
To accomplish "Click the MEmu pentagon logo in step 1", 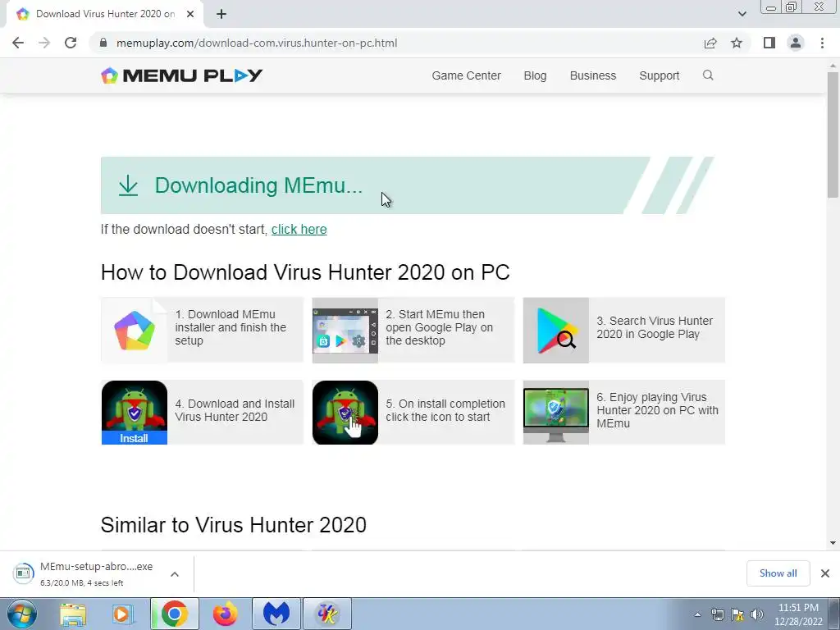I will pyautogui.click(x=134, y=331).
